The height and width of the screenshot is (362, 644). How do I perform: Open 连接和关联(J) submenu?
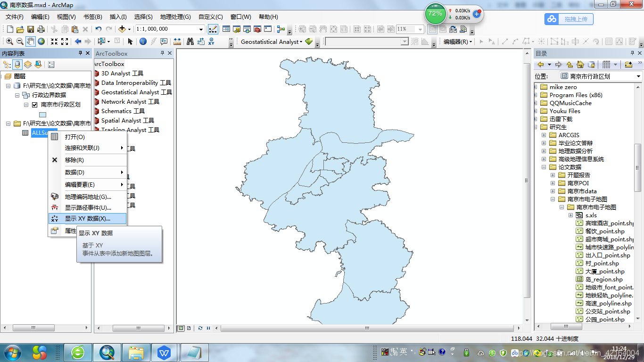point(88,148)
